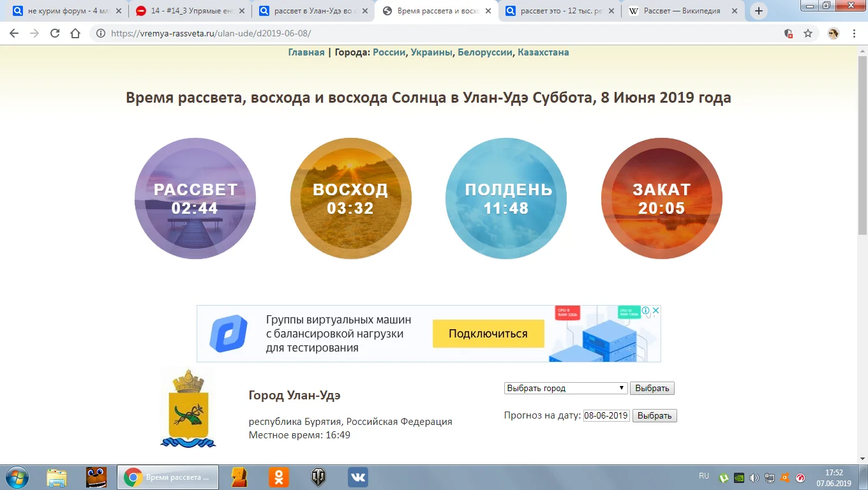View site information icon in address bar
The width and height of the screenshot is (868, 490).
coord(101,33)
